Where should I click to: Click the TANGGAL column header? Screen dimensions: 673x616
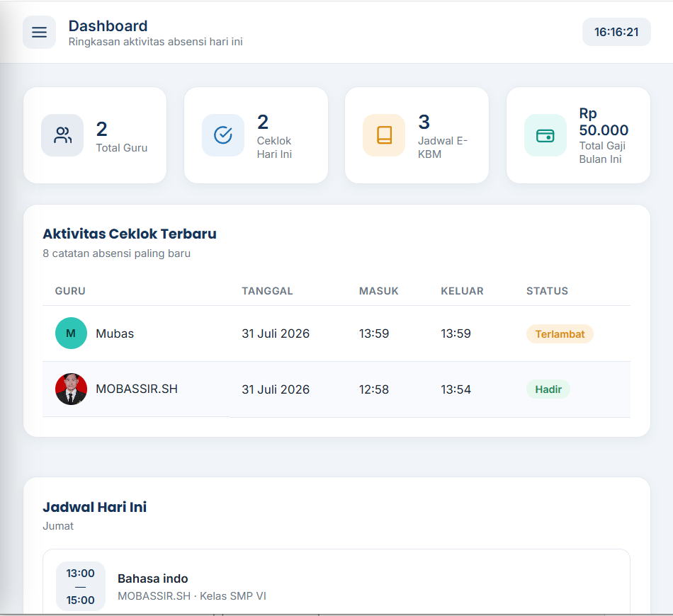(x=267, y=291)
